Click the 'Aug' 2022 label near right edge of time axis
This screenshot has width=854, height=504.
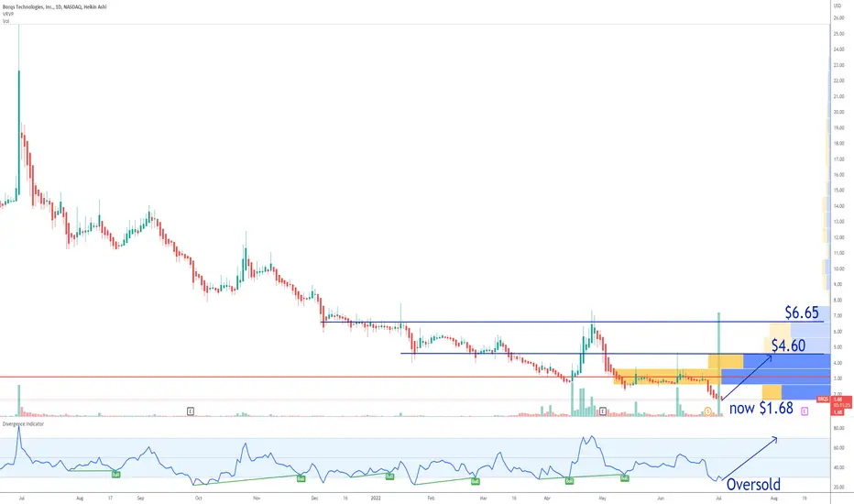[774, 498]
